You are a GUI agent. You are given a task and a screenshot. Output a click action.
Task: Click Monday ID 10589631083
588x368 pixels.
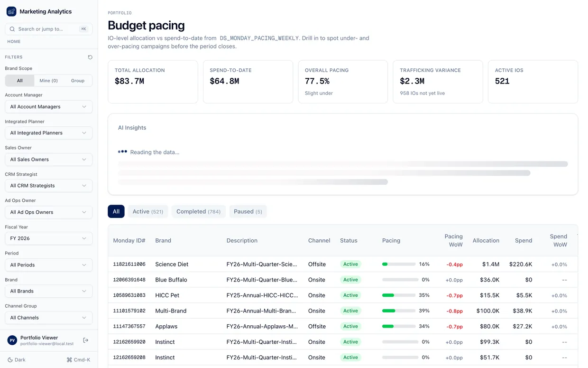click(x=129, y=295)
